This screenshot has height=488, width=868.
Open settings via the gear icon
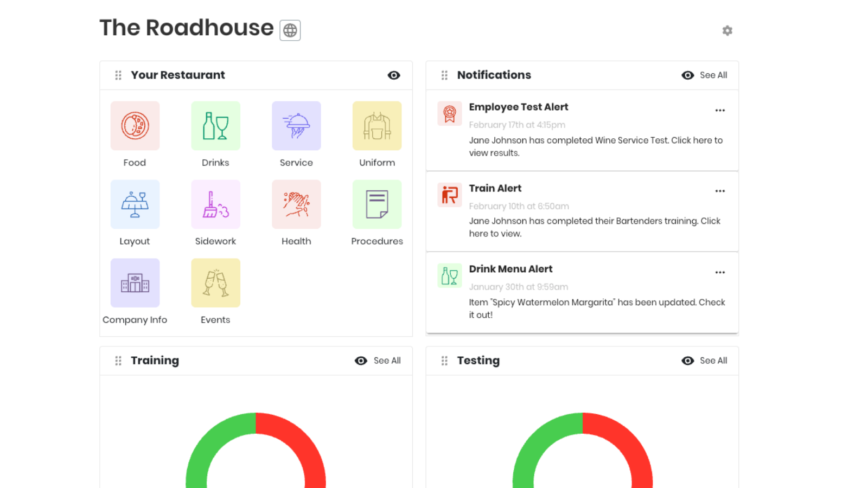pyautogui.click(x=727, y=30)
